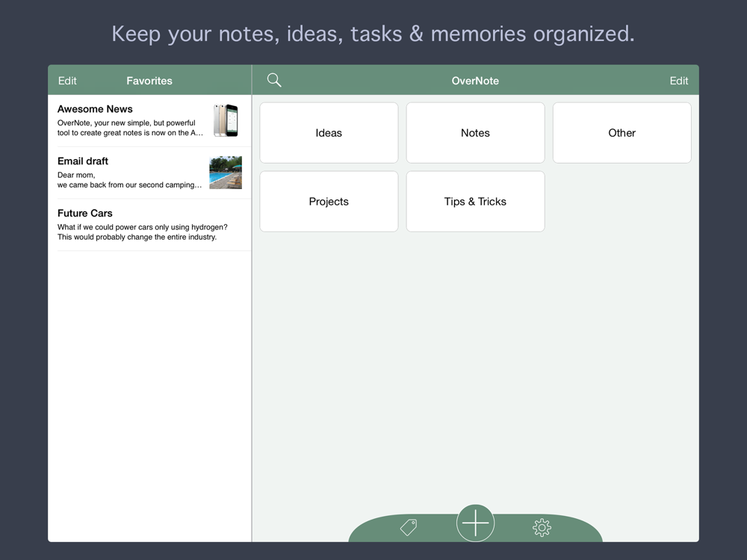Select the Awesome News note title

(x=95, y=109)
